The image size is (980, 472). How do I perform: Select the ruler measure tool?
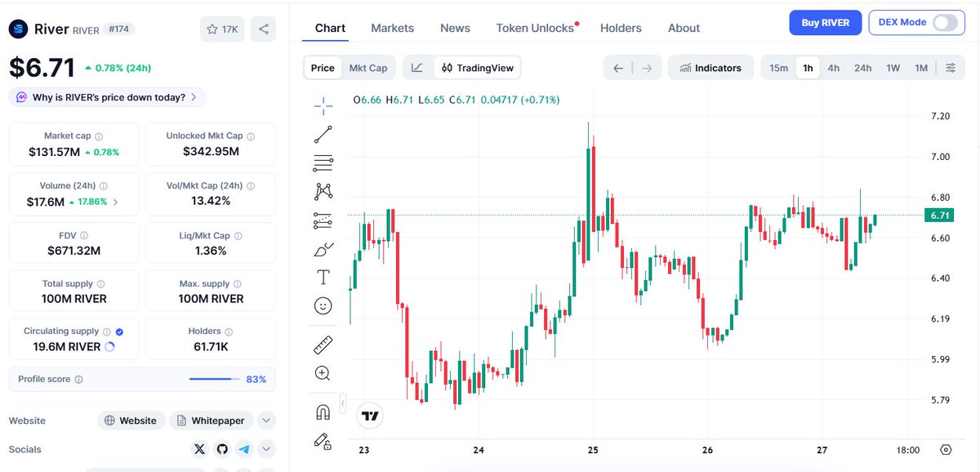point(323,345)
